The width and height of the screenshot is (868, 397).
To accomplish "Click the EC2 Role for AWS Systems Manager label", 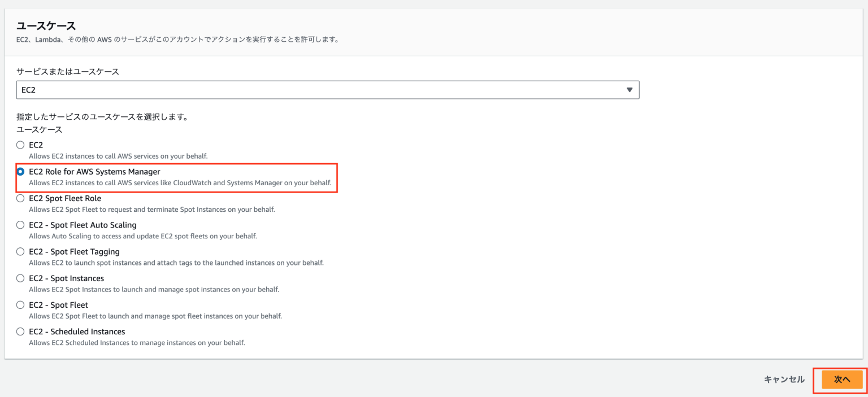I will tap(94, 172).
